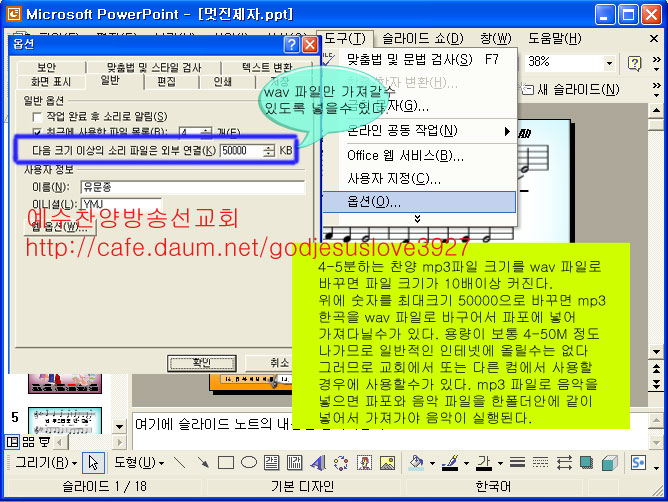Expand the full Tools menu chevron

(418, 219)
